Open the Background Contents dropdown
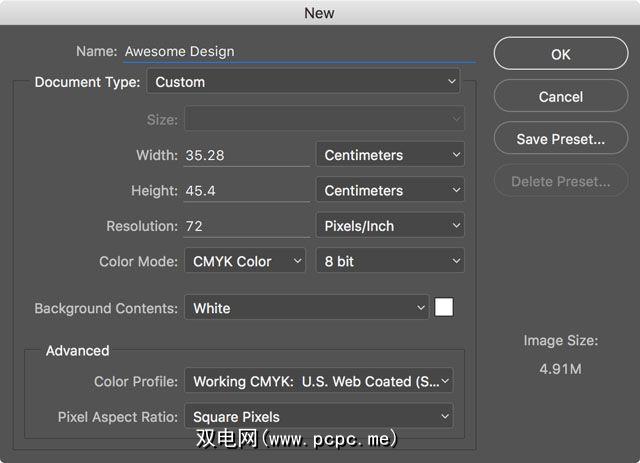The height and width of the screenshot is (463, 640). [306, 308]
